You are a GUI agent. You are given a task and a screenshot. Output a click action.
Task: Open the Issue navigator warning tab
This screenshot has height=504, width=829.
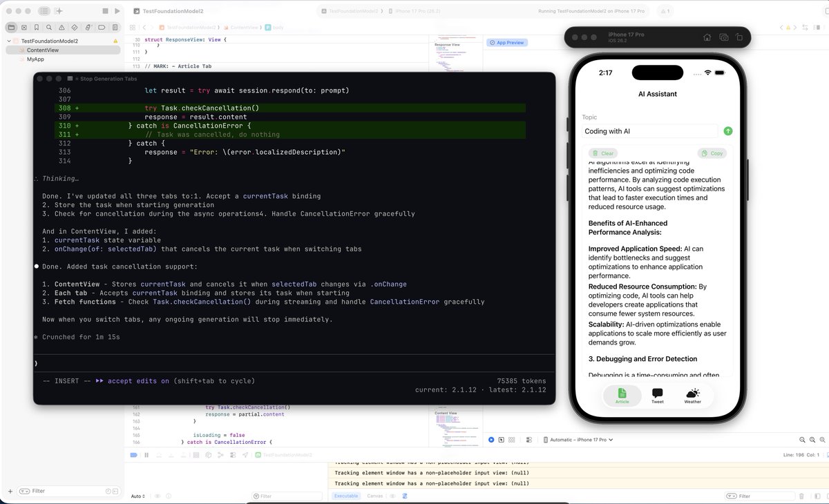(62, 28)
